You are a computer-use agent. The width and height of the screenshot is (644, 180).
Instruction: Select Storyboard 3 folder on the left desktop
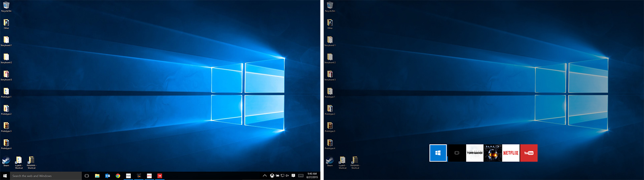tap(6, 76)
